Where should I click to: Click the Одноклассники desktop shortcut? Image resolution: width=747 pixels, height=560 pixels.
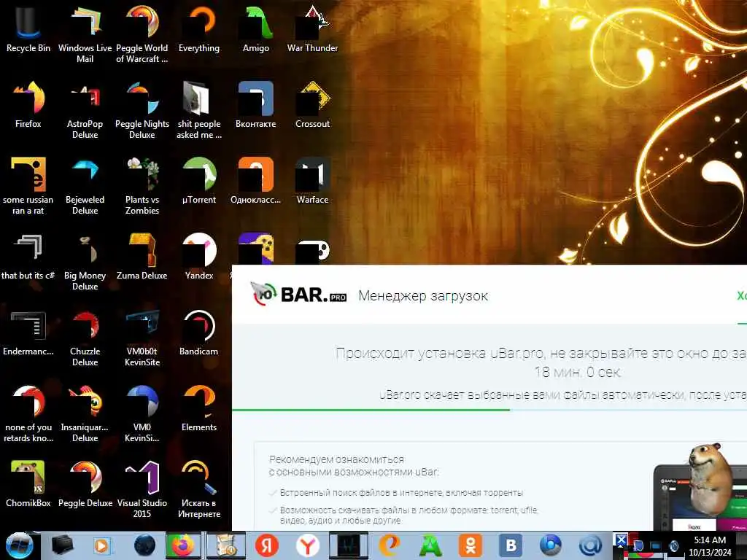256,181
